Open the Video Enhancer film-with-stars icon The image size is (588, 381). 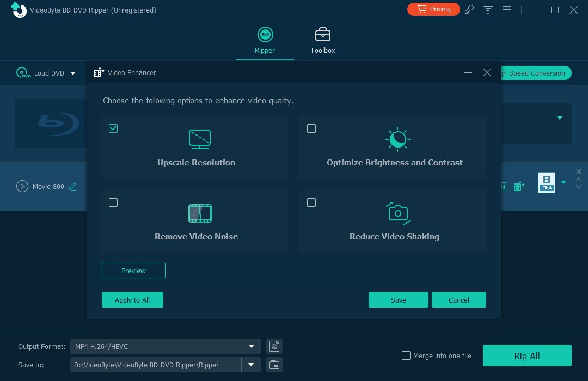pyautogui.click(x=519, y=186)
